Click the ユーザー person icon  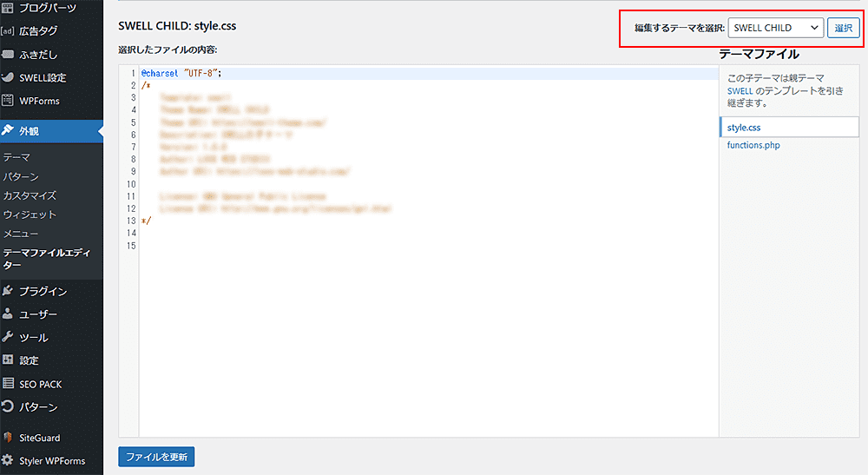pyautogui.click(x=8, y=313)
